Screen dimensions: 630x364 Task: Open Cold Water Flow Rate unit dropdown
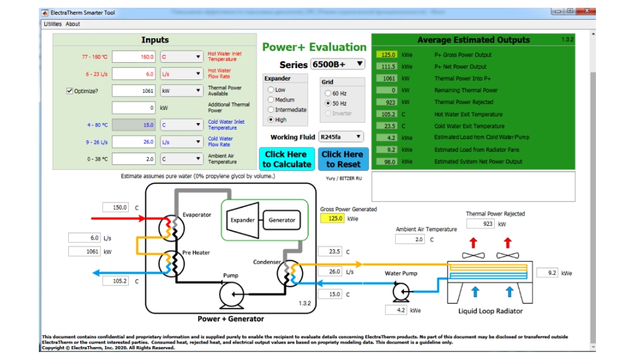coord(182,142)
